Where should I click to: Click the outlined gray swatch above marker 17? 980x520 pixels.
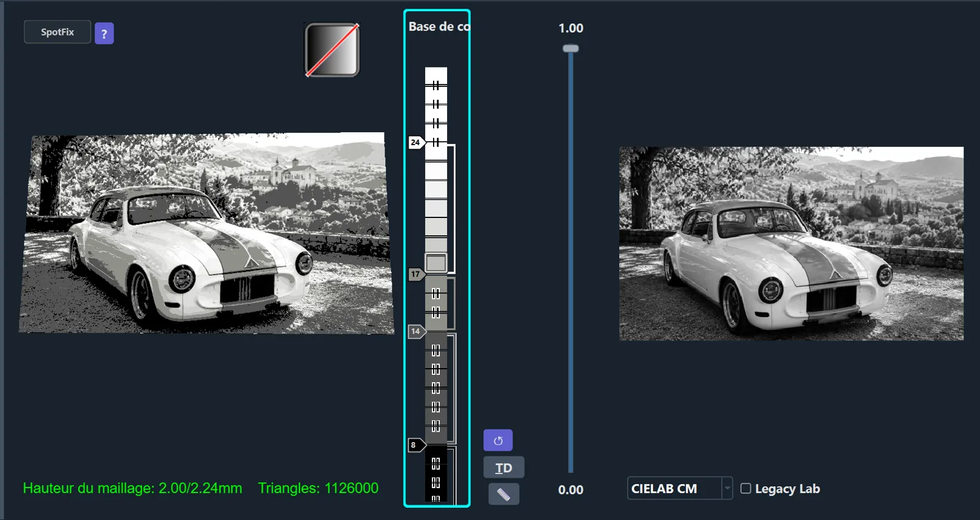(x=436, y=263)
